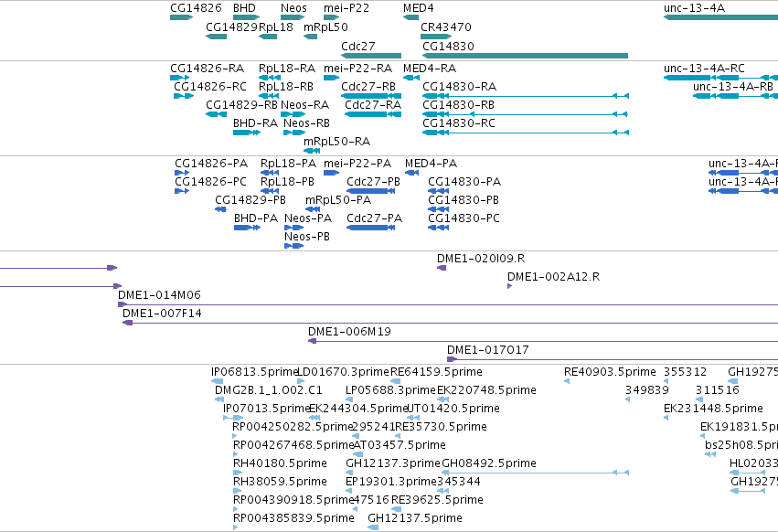
Task: Select the CG14829 gene label
Action: [x=231, y=27]
